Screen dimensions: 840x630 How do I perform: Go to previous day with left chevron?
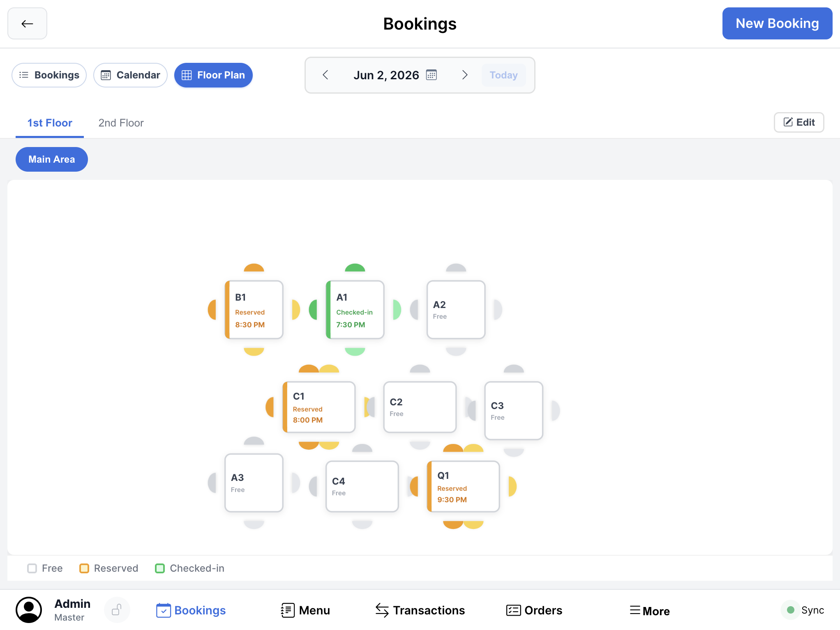pos(325,75)
